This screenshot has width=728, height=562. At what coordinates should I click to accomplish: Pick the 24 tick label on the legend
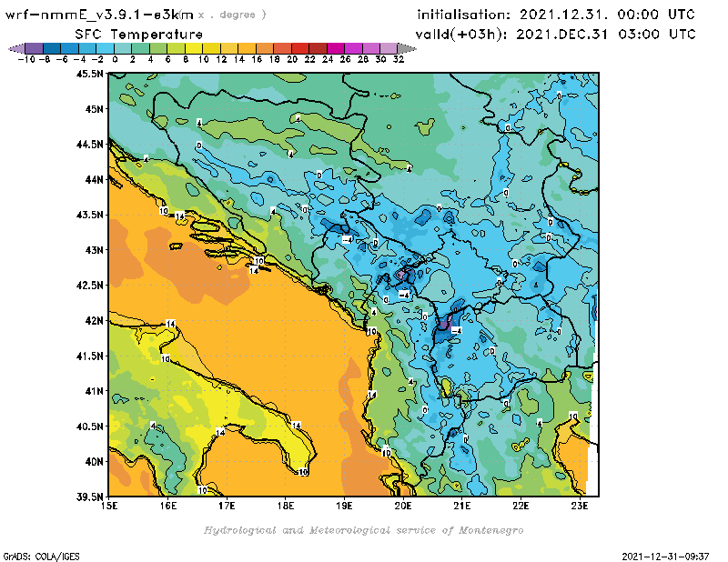click(x=328, y=59)
